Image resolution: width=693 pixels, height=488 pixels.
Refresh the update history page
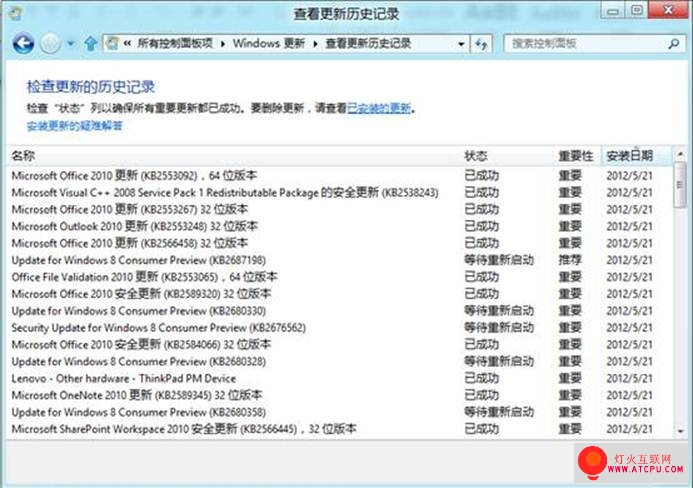[x=481, y=44]
